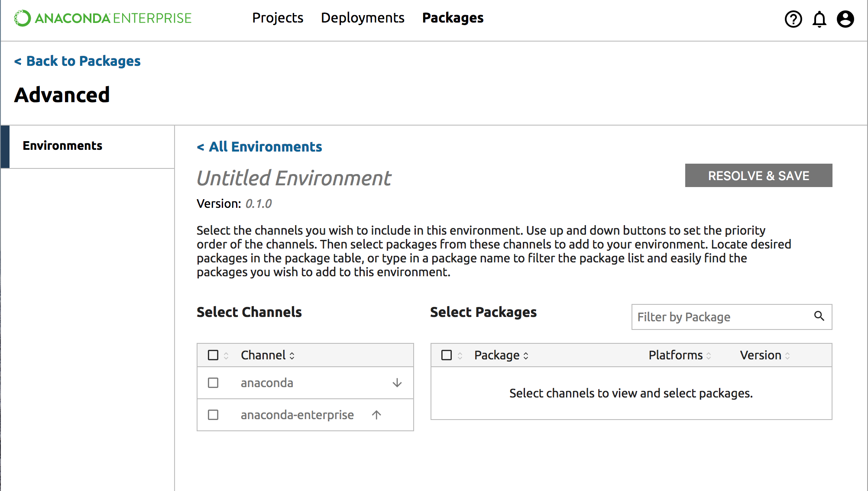This screenshot has width=868, height=491.
Task: Open the user account profile icon
Action: coord(845,19)
